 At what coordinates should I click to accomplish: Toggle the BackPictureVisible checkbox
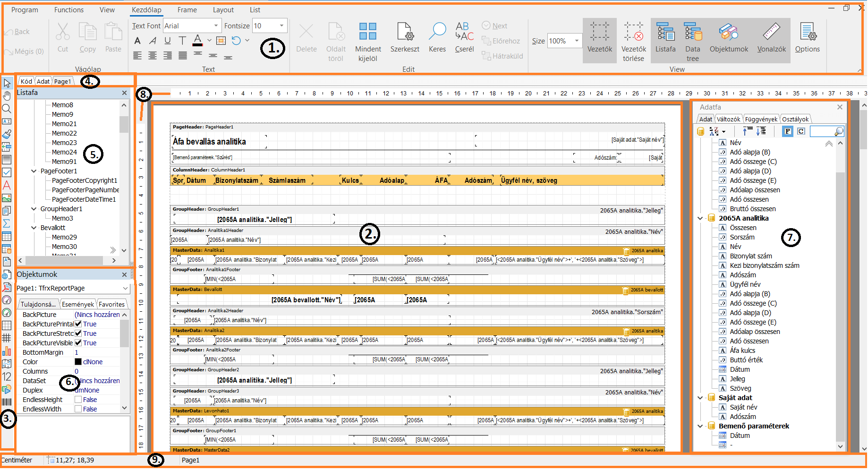pyautogui.click(x=78, y=343)
